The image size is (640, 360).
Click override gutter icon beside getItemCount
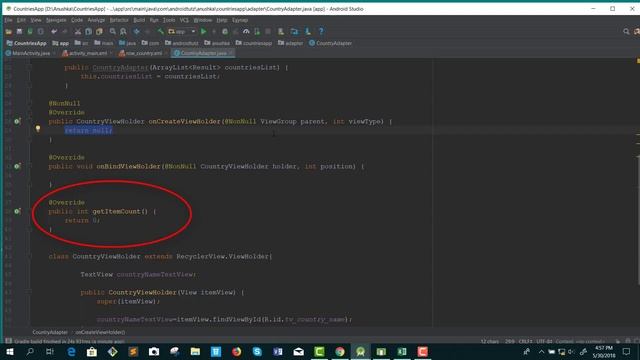[x=17, y=211]
